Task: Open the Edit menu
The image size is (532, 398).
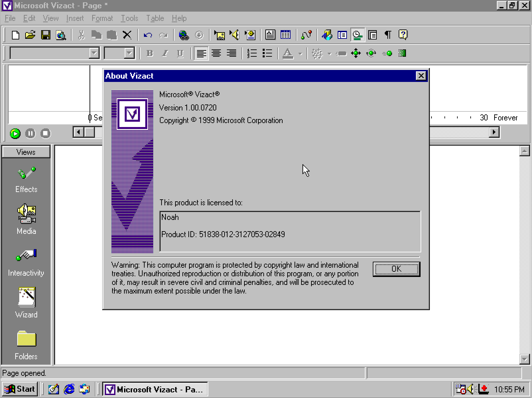Action: [x=29, y=18]
